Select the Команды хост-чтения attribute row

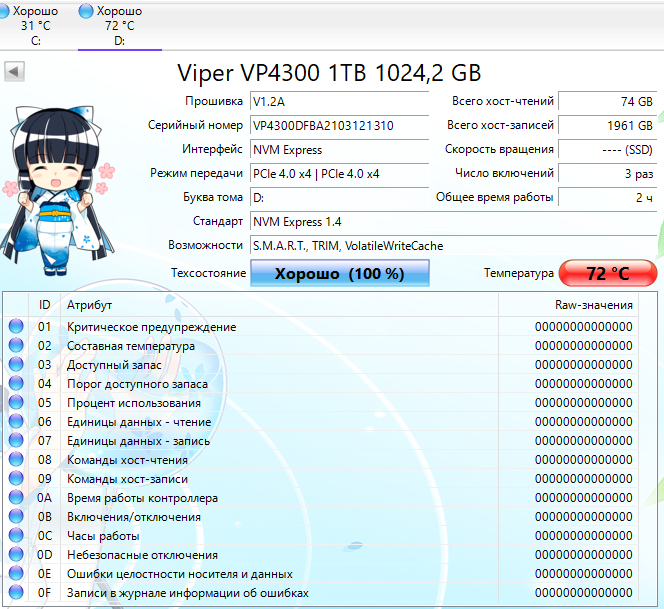click(x=321, y=460)
